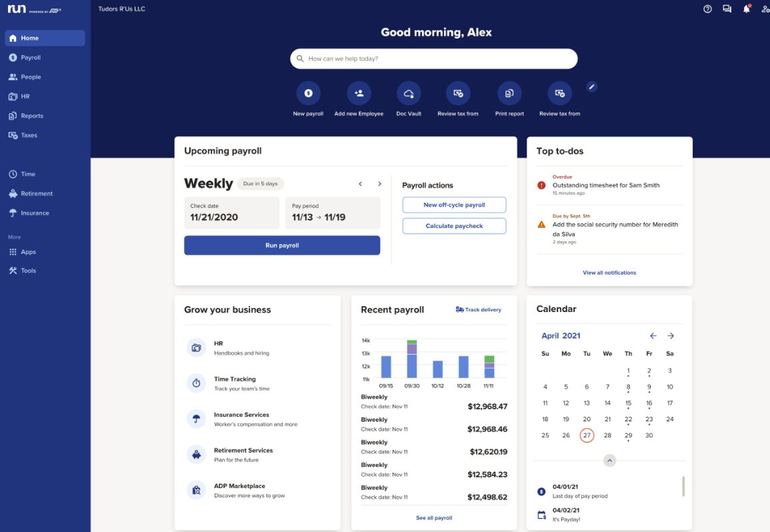Open the Doc Vault shortcut
The width and height of the screenshot is (770, 532).
pyautogui.click(x=409, y=93)
